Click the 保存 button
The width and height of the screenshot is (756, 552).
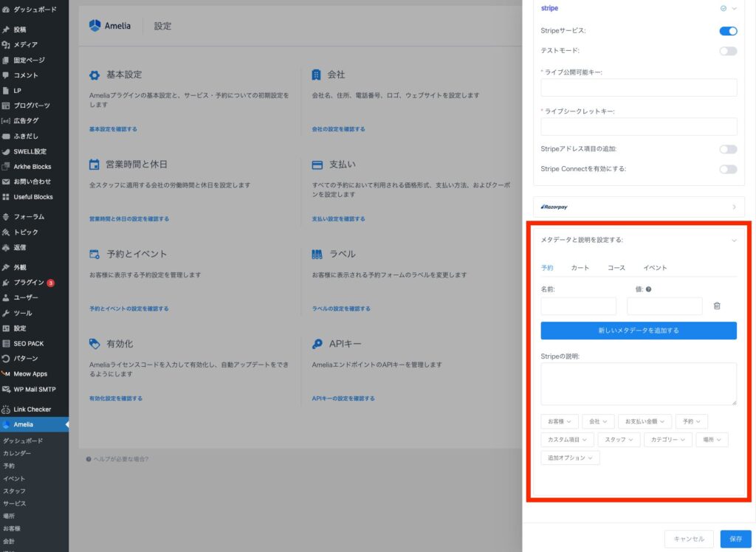coord(735,539)
